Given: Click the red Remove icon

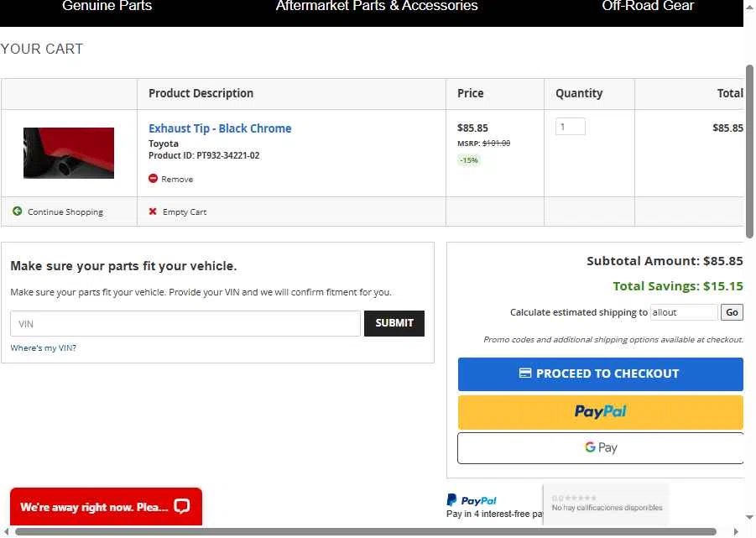Looking at the screenshot, I should pyautogui.click(x=153, y=179).
